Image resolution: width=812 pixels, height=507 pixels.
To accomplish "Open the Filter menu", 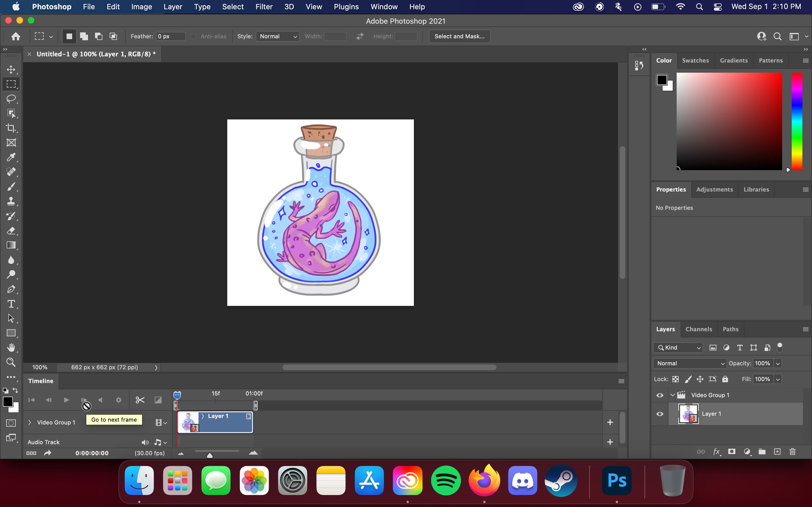I will click(264, 7).
